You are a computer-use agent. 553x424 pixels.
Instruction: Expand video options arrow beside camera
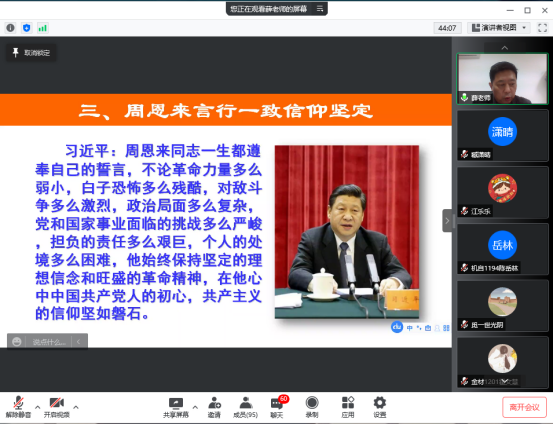pos(75,407)
